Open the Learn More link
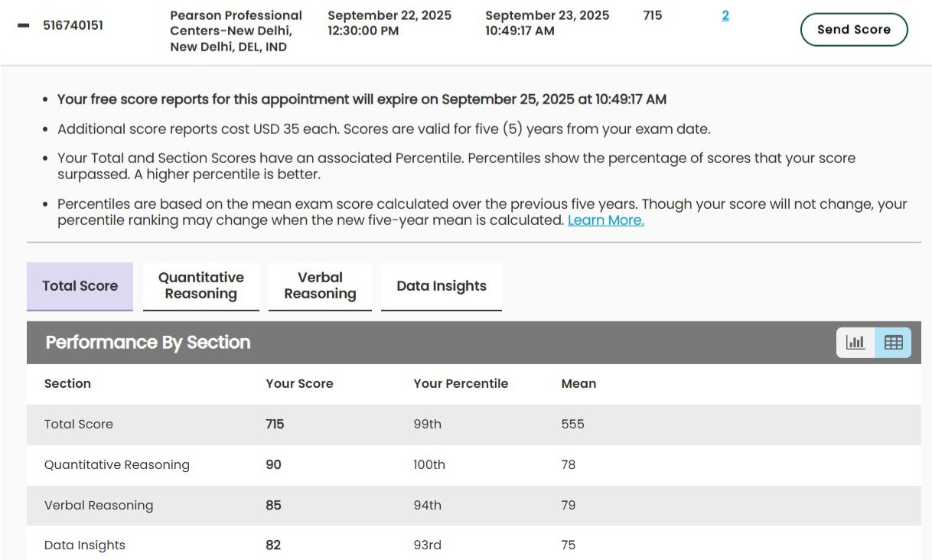 tap(605, 220)
